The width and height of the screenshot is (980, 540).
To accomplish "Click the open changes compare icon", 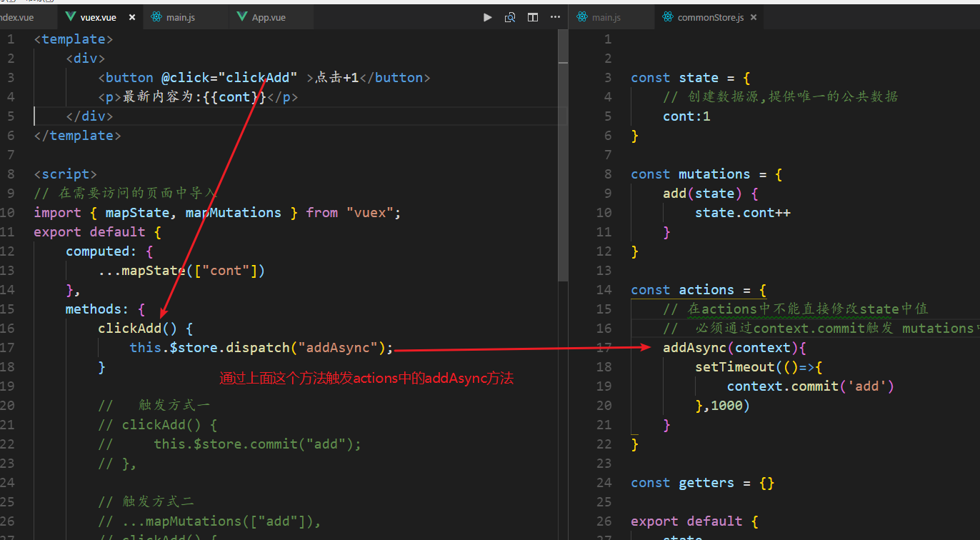I will 510,17.
